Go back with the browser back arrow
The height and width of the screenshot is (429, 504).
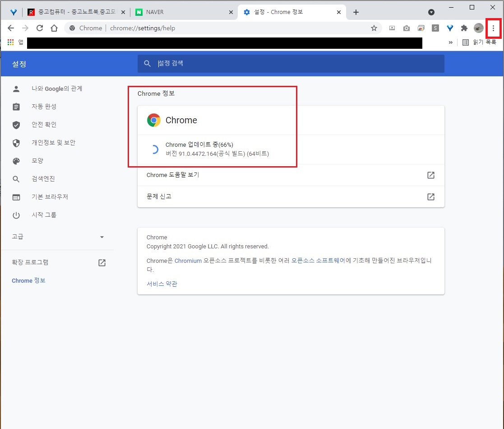pyautogui.click(x=11, y=28)
